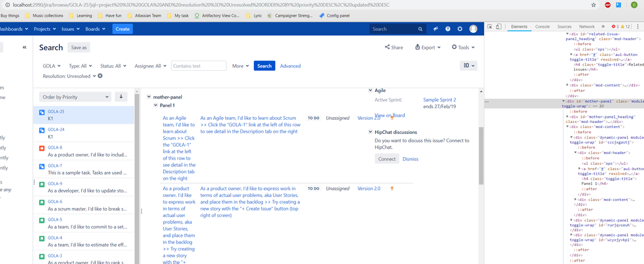
Task: Remove the Resolution filter with the x icon
Action: tap(100, 76)
